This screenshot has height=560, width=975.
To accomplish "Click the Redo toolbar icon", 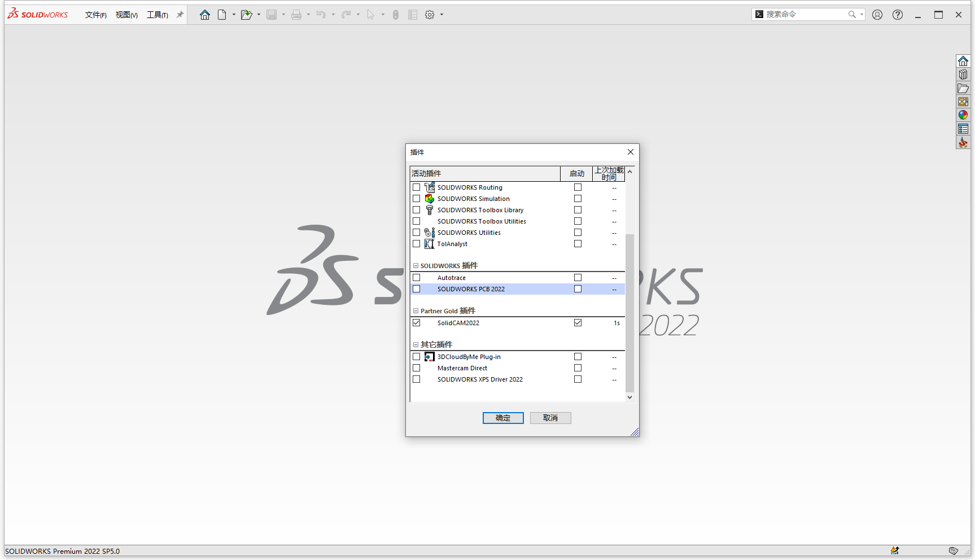I will 346,15.
